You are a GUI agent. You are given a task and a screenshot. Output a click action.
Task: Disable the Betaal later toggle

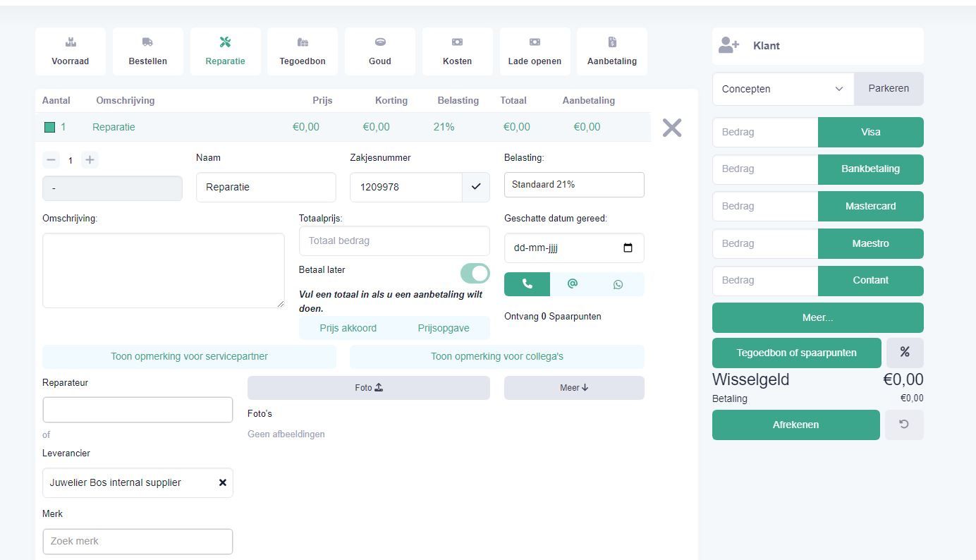[x=475, y=273]
